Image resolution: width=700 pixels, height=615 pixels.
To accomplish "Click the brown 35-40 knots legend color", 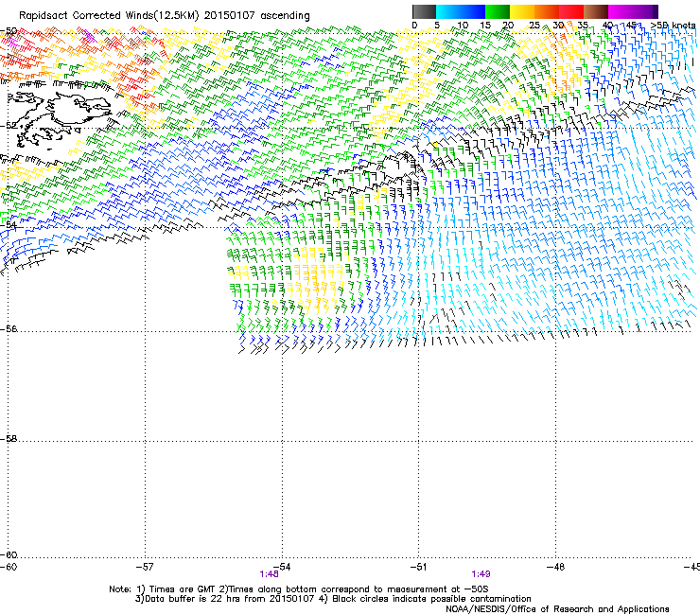I will [596, 11].
